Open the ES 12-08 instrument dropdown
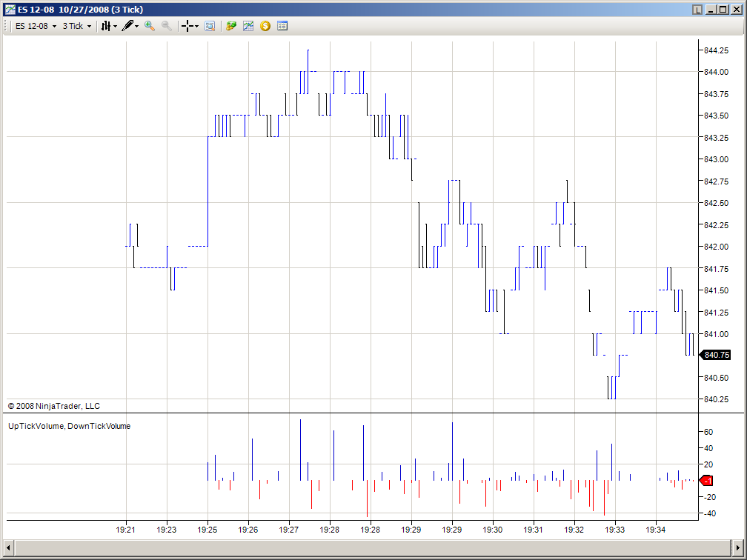The height and width of the screenshot is (560, 747). point(36,26)
